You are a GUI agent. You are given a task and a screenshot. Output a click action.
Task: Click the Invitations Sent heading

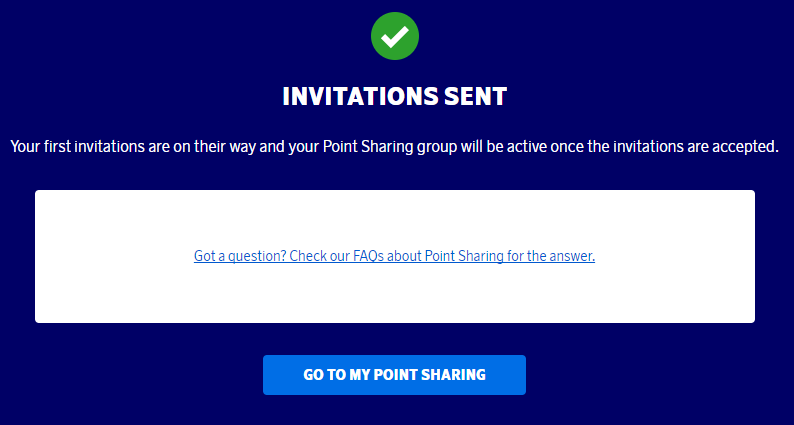click(395, 96)
